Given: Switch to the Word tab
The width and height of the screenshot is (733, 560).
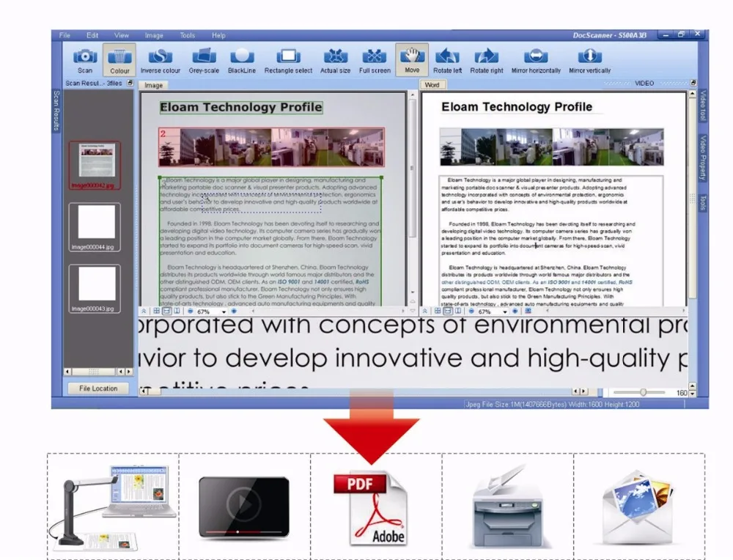Looking at the screenshot, I should point(432,84).
